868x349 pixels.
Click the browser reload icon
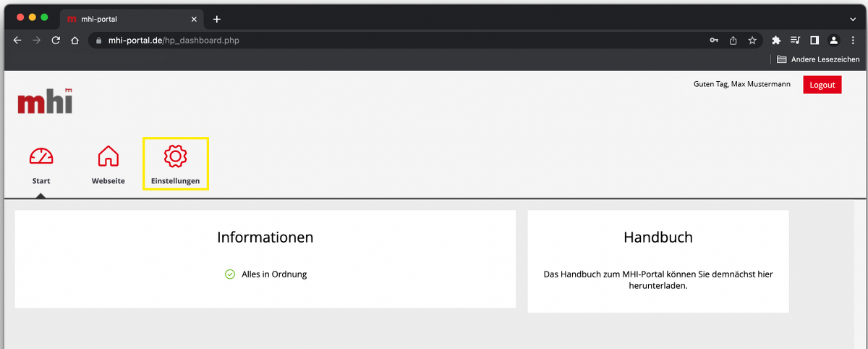[x=56, y=41]
